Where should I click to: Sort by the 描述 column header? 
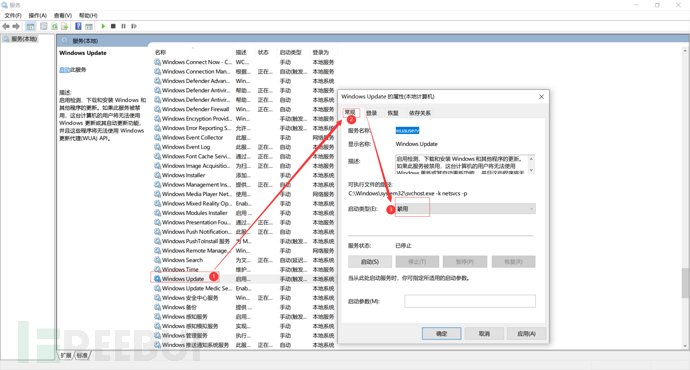pyautogui.click(x=241, y=52)
